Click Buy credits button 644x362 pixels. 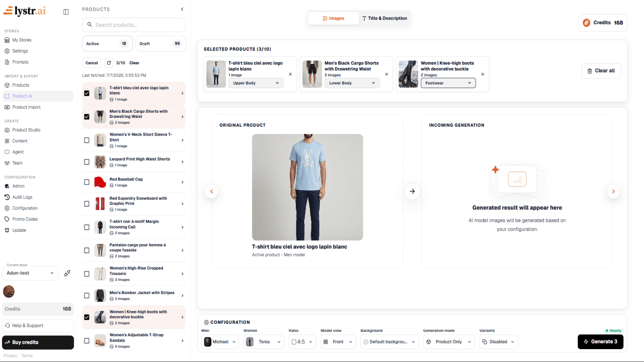tap(38, 343)
